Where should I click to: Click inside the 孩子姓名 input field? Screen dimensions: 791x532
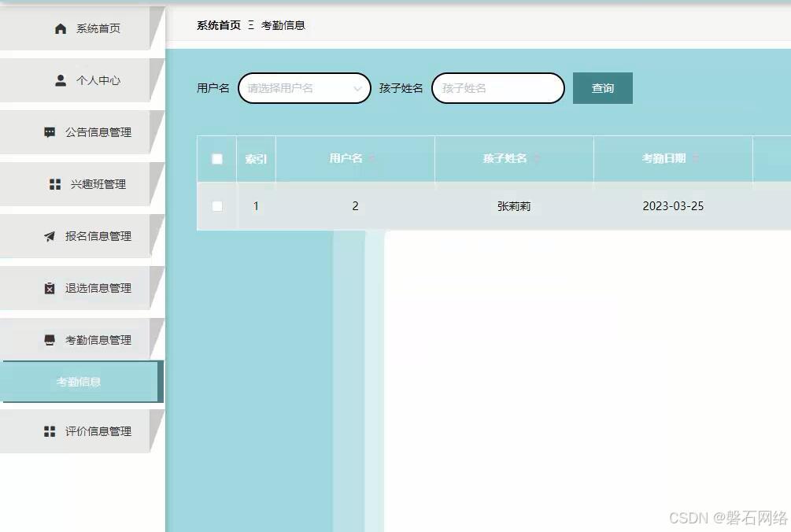[x=497, y=87]
